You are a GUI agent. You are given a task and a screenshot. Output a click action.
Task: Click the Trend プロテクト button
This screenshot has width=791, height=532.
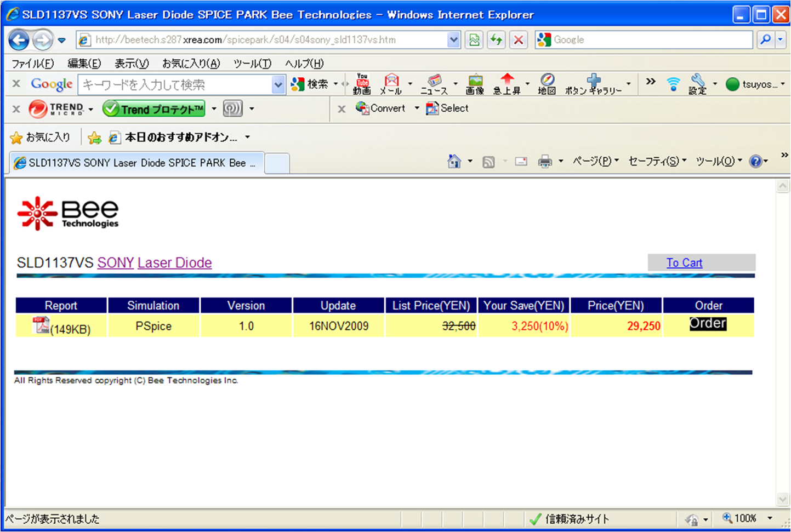[x=154, y=109]
